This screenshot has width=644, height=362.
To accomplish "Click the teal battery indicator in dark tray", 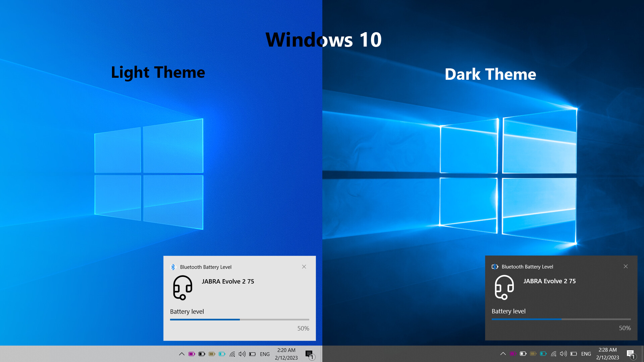I will point(543,354).
